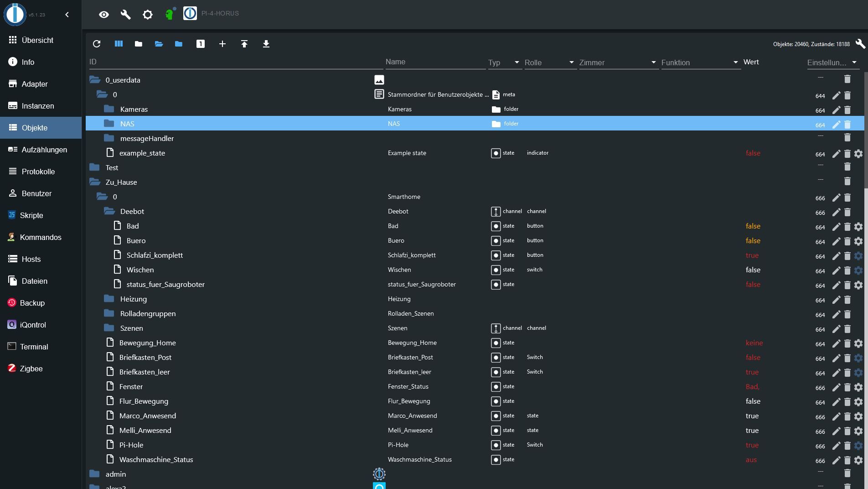This screenshot has height=489, width=868.
Task: Toggle the true value of Schlafzi_komplett
Action: coord(752,255)
